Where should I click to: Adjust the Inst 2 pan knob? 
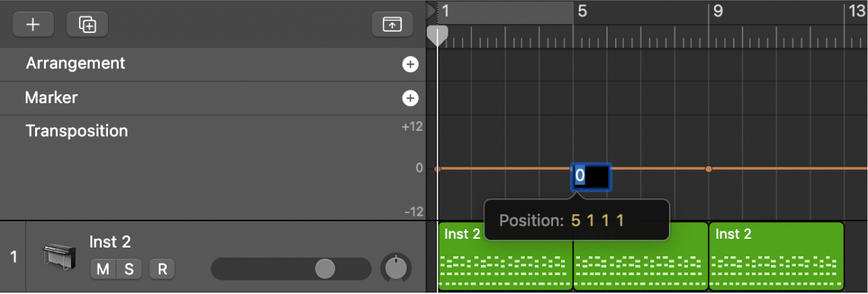point(397,268)
